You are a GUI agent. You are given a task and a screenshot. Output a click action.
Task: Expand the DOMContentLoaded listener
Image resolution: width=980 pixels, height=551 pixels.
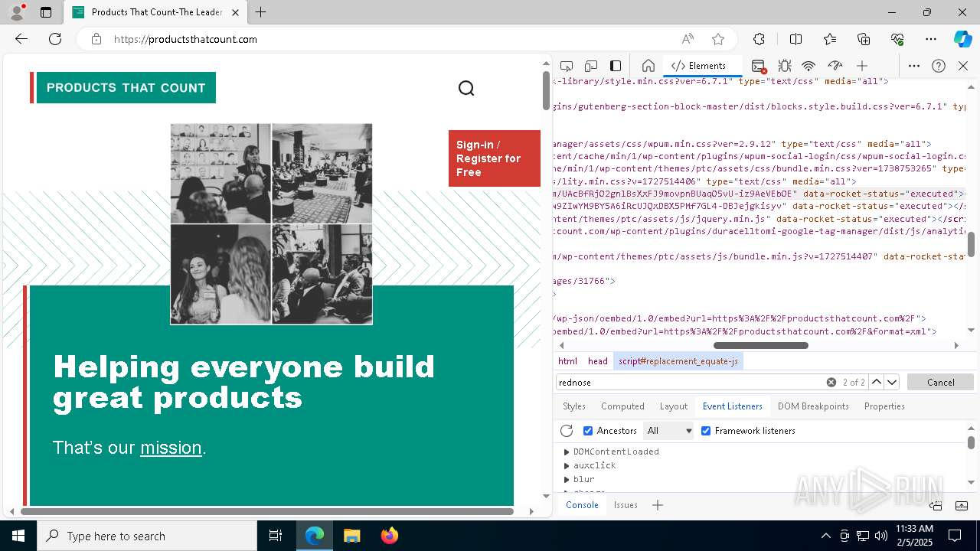pos(567,452)
